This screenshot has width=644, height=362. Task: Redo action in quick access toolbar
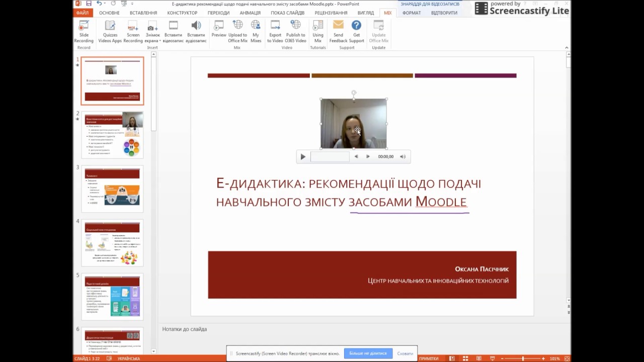[113, 4]
